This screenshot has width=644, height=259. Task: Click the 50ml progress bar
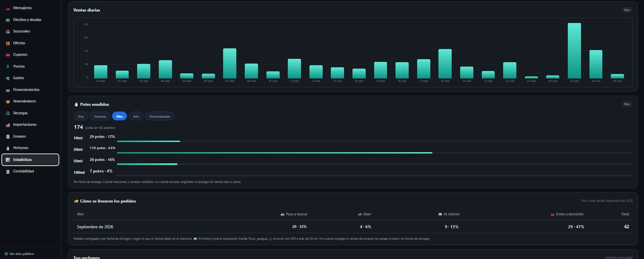[x=147, y=164]
